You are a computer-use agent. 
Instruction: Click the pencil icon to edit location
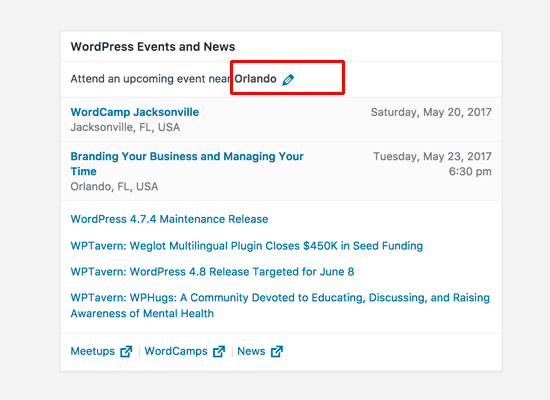tap(288, 80)
